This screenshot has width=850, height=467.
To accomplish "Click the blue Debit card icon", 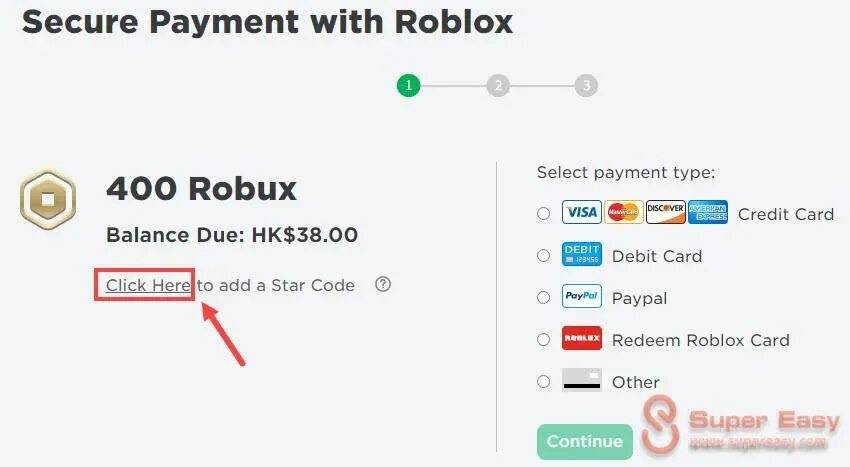I will 582,254.
